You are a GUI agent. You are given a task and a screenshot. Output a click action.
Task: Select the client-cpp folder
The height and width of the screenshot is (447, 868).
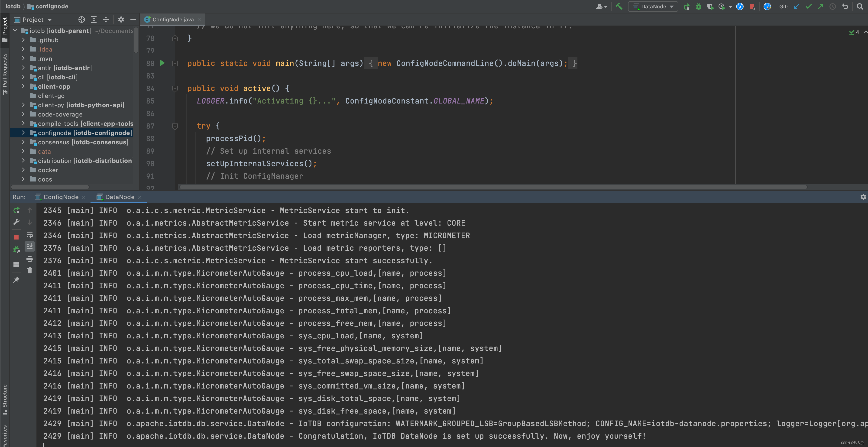[x=54, y=86]
